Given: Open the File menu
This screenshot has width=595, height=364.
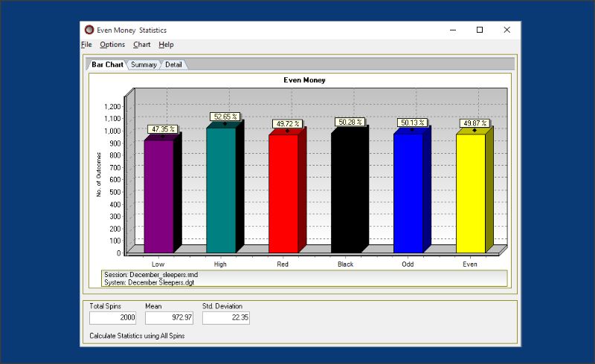Looking at the screenshot, I should (86, 45).
